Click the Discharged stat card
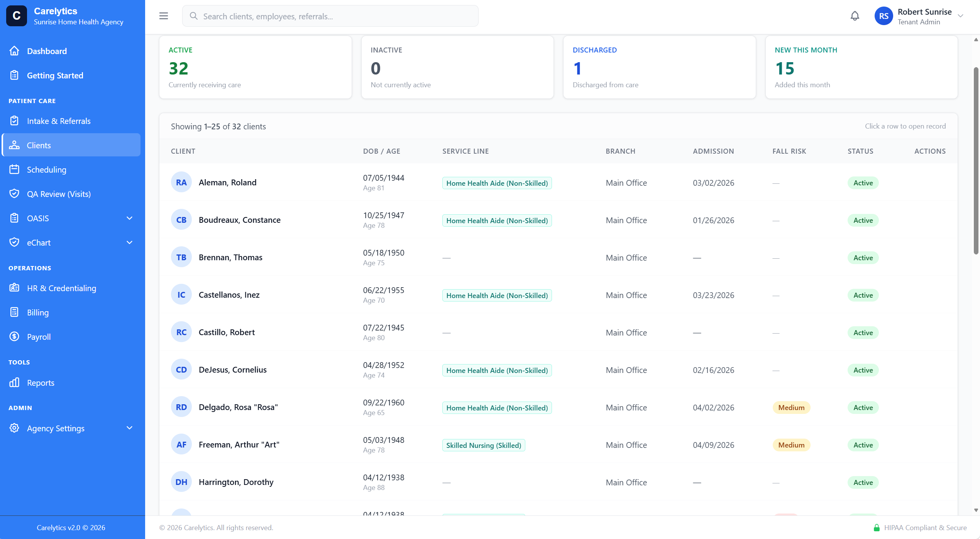Image resolution: width=980 pixels, height=539 pixels. [x=659, y=67]
